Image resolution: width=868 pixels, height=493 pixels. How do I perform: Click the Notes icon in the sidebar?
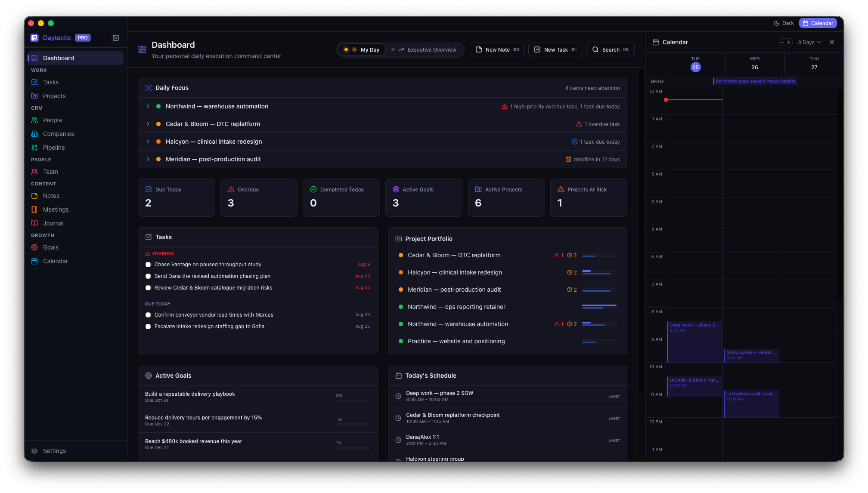[x=34, y=196]
